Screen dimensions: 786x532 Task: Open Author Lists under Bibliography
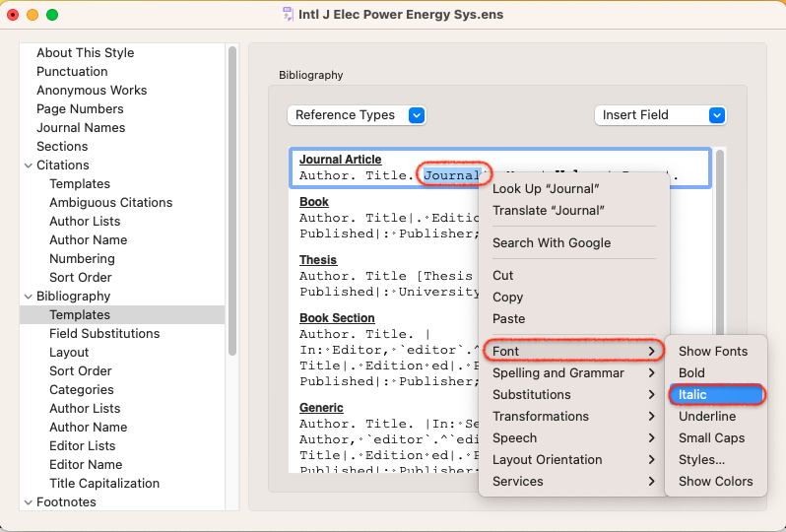[85, 409]
